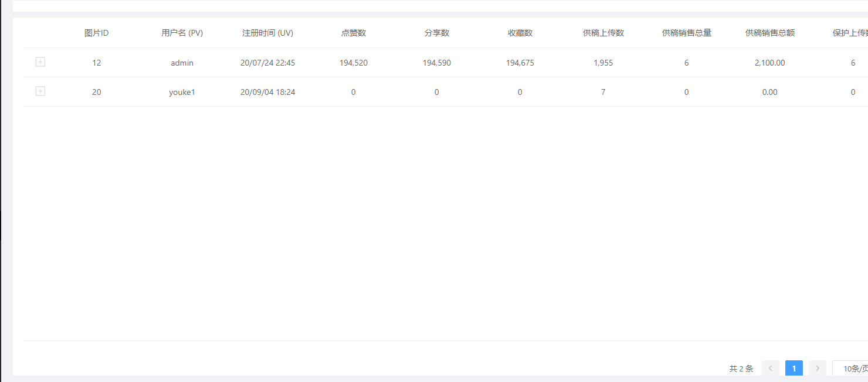Click the 供稿销售总量 column header

coord(686,33)
